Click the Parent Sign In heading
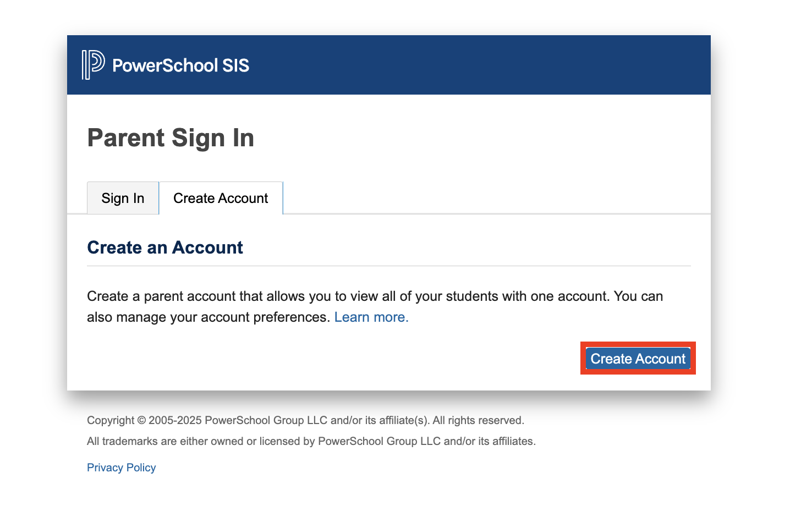Screen dimensions: 812x506 point(170,138)
